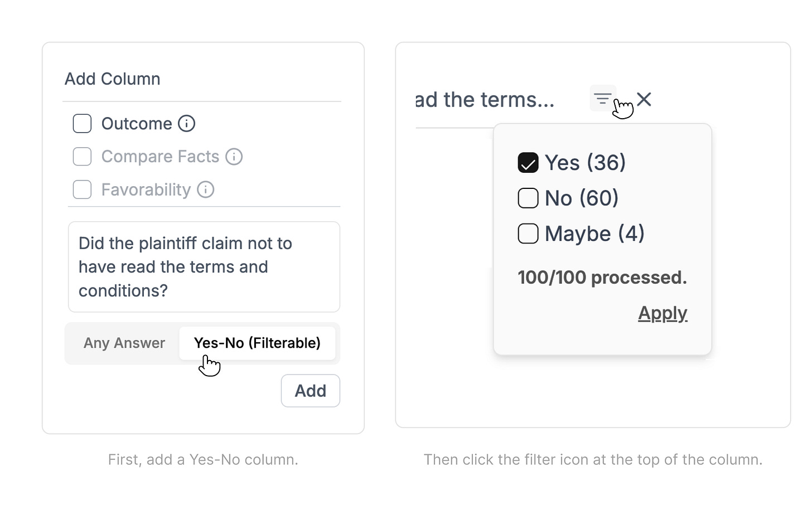Switch to the Any Answer tab
The width and height of the screenshot is (812, 525).
pyautogui.click(x=124, y=343)
